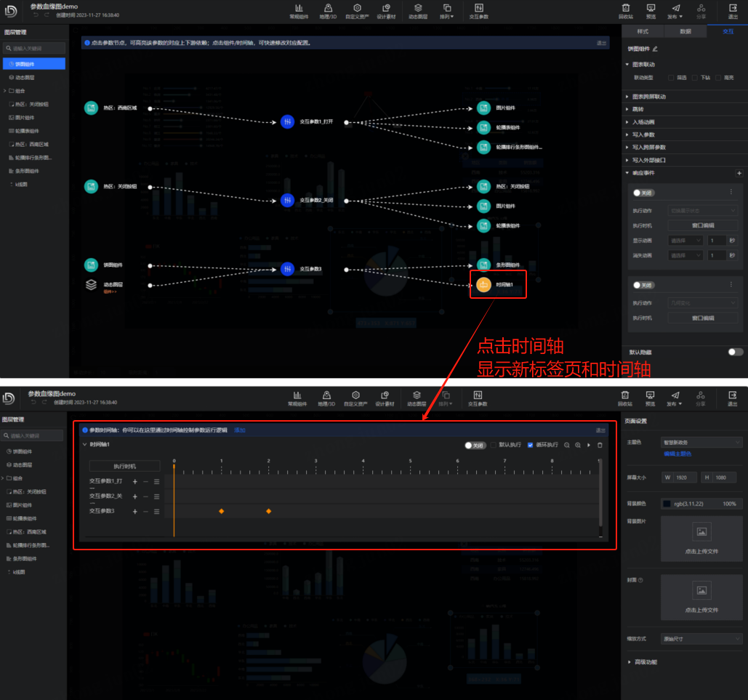
Task: Delete 时间轴1 using its trash icon
Action: pyautogui.click(x=600, y=445)
